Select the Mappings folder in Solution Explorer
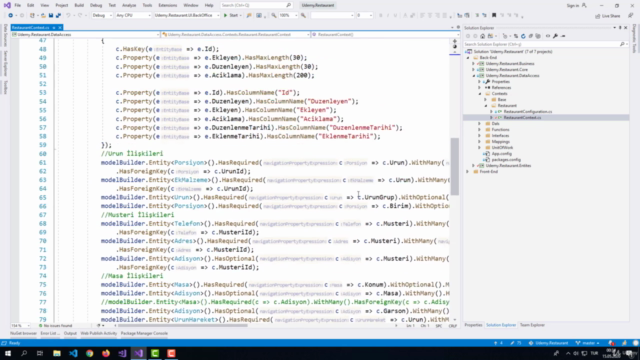Screen dimensions: 640x360 [x=500, y=142]
